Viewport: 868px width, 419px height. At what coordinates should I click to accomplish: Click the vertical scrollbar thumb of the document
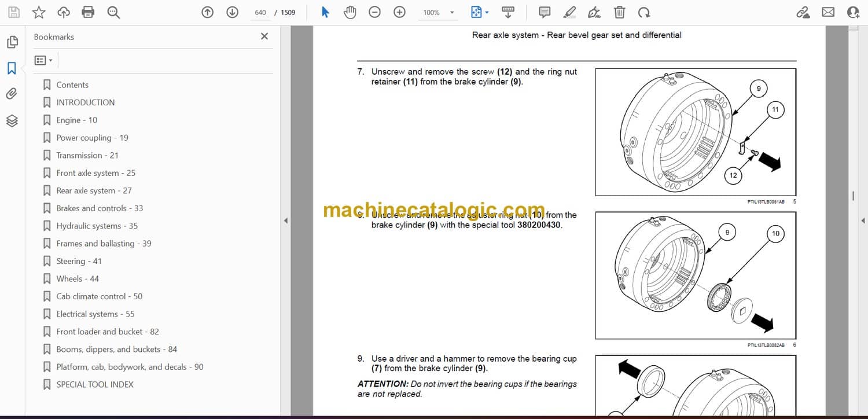(853, 196)
